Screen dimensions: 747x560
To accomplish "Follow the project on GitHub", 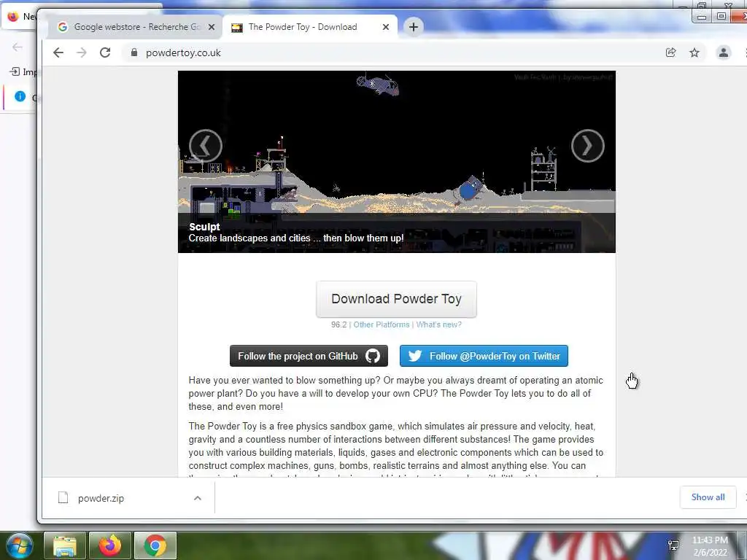I will 309,356.
